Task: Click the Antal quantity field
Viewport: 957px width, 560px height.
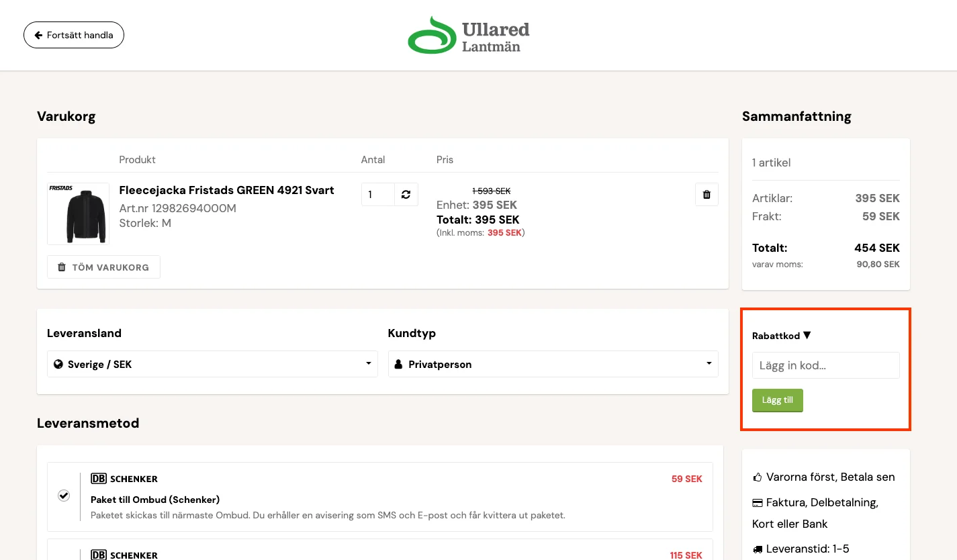Action: (377, 195)
